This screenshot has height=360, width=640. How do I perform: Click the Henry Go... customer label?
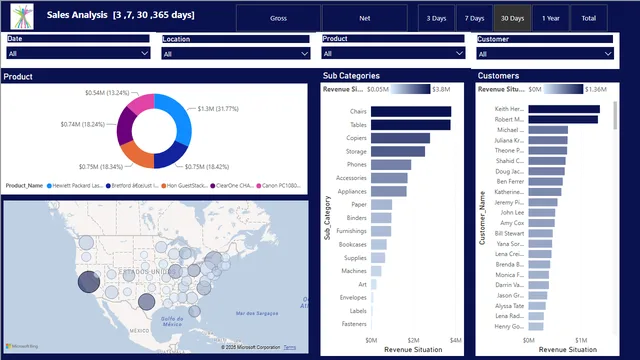point(509,327)
